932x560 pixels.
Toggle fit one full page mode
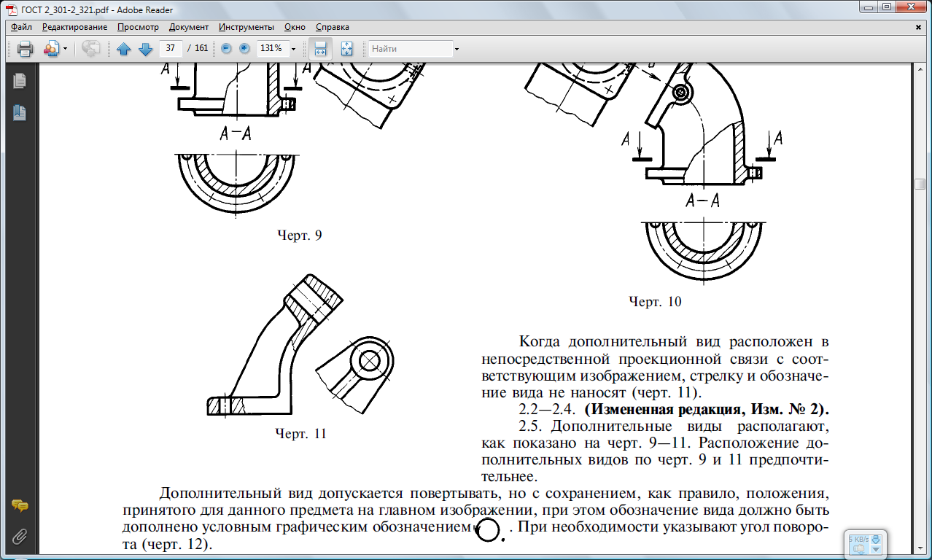click(x=346, y=49)
